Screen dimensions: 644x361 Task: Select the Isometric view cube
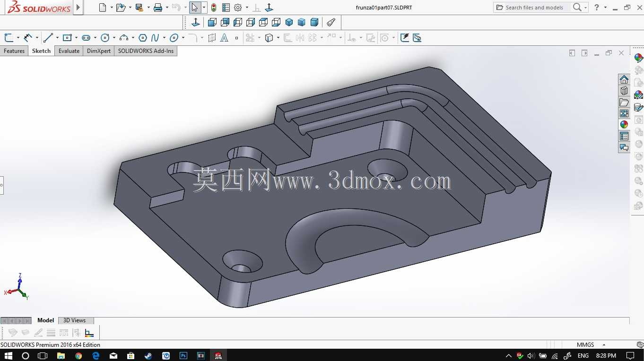(289, 22)
